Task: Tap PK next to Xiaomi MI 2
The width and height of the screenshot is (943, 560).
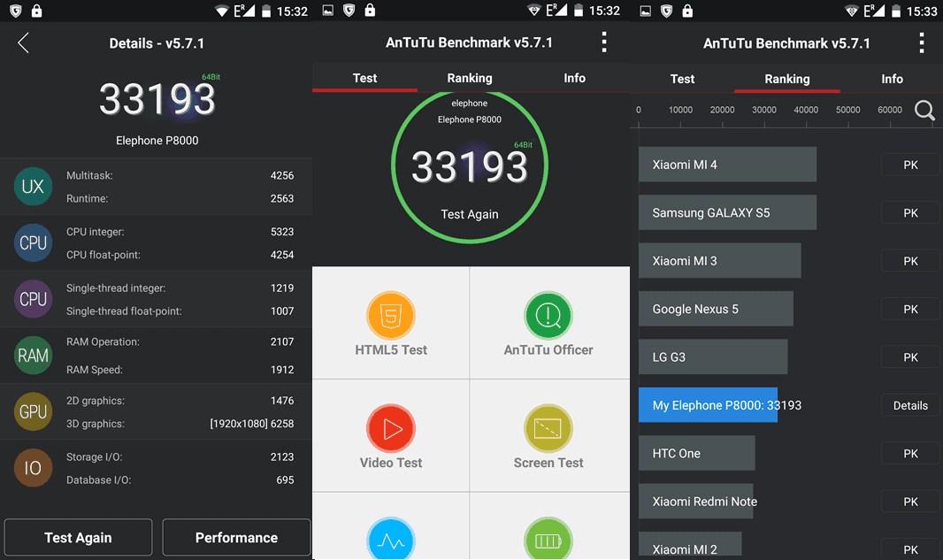Action: tap(910, 549)
